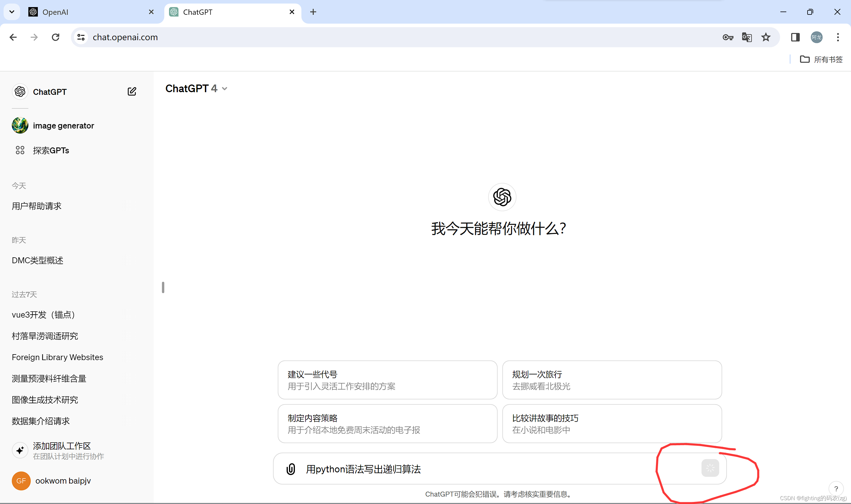
Task: Click the 规划一次旅行 suggestion card
Action: coord(612,380)
